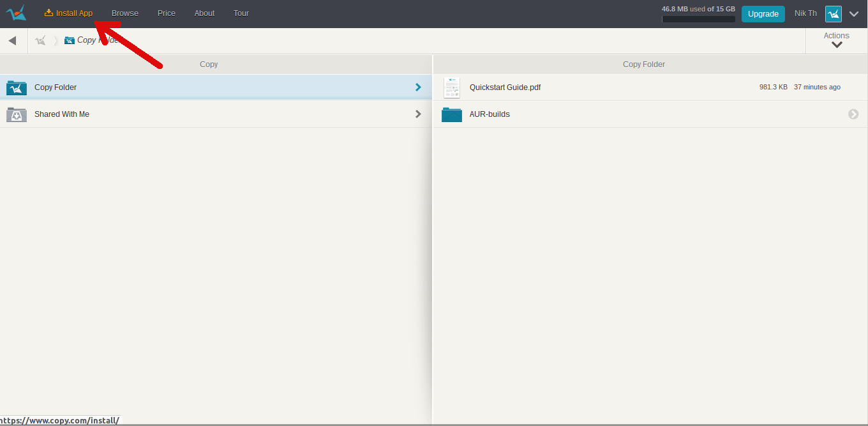Screen dimensions: 868x426
Task: Click the user avatar bird icon
Action: coord(833,14)
